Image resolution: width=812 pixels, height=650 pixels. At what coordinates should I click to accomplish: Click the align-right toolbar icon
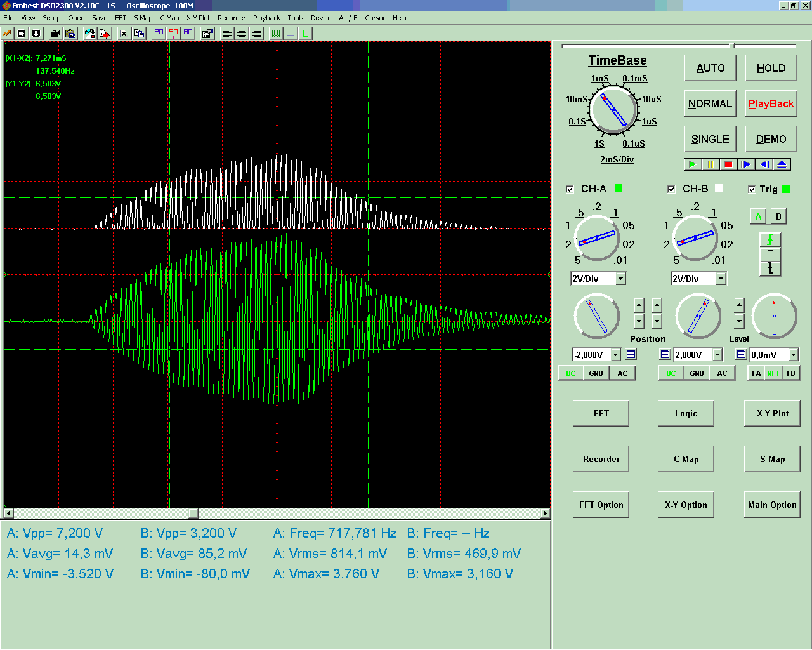click(256, 34)
